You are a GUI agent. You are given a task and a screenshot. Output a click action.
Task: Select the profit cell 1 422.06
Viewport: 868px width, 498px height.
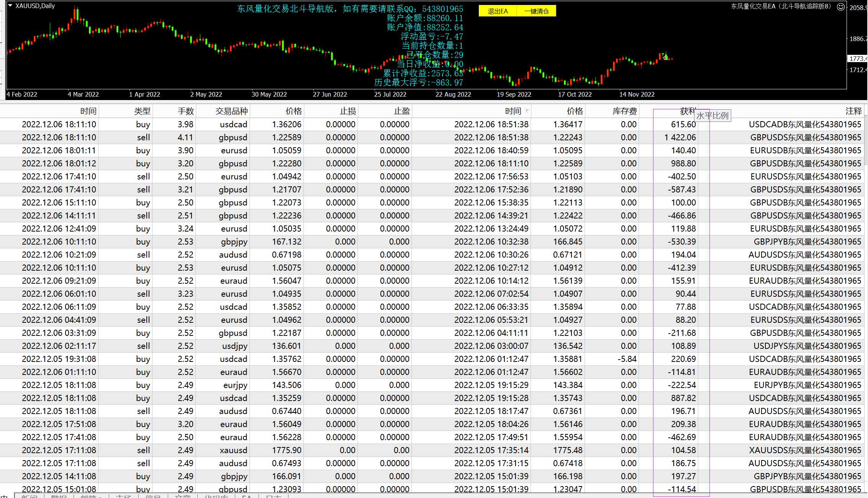680,137
